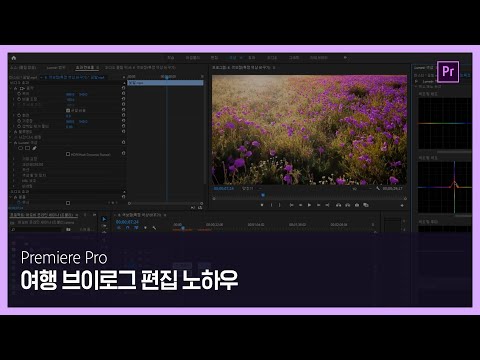Expand the Curves section

(14, 170)
